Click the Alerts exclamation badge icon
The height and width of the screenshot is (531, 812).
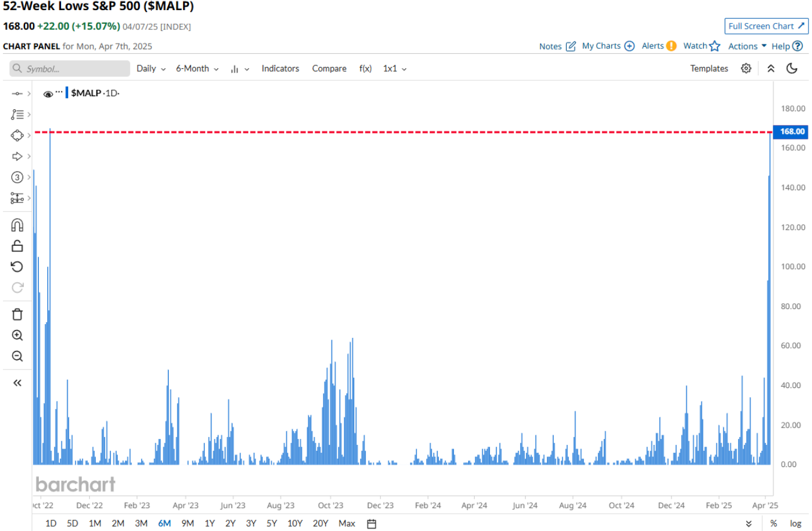tap(671, 46)
